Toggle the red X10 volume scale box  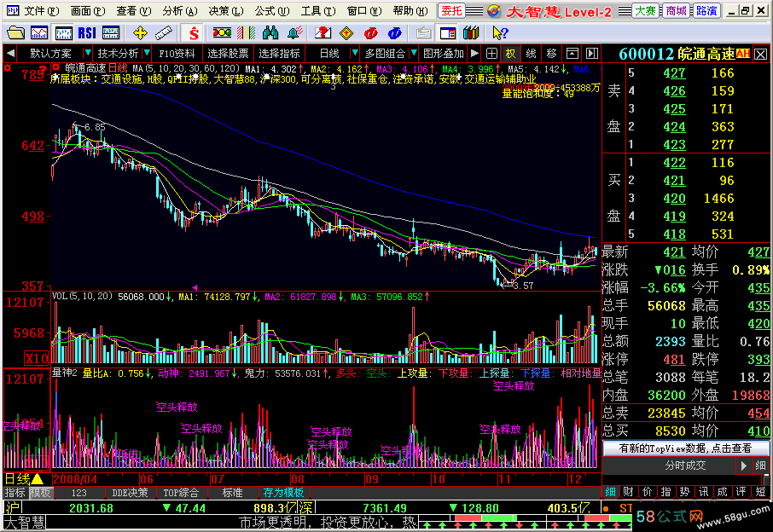[37, 358]
